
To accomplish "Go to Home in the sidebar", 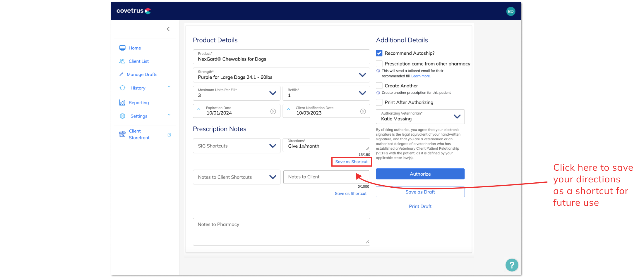I will [135, 48].
